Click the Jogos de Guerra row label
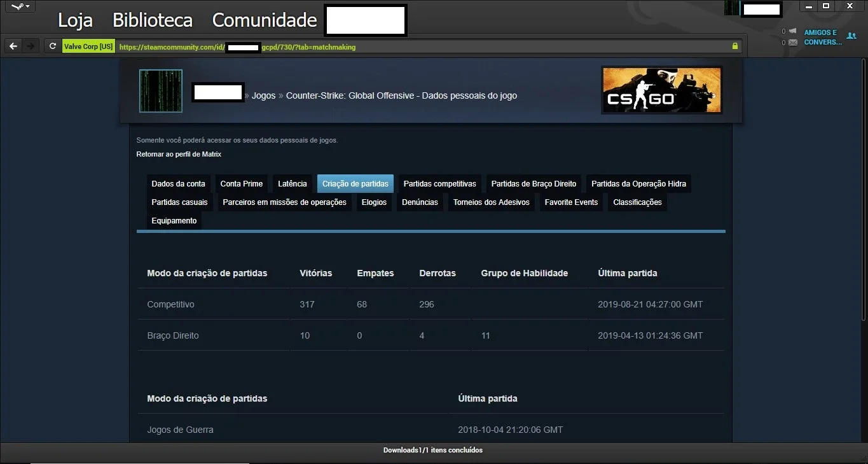This screenshot has height=464, width=868. [181, 430]
